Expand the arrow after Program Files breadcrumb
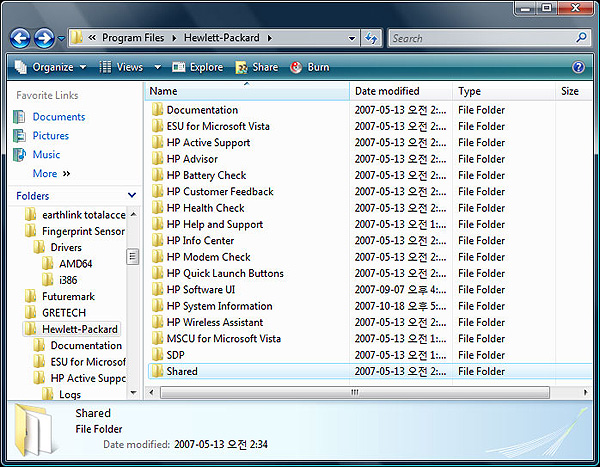This screenshot has height=467, width=600. tap(174, 38)
